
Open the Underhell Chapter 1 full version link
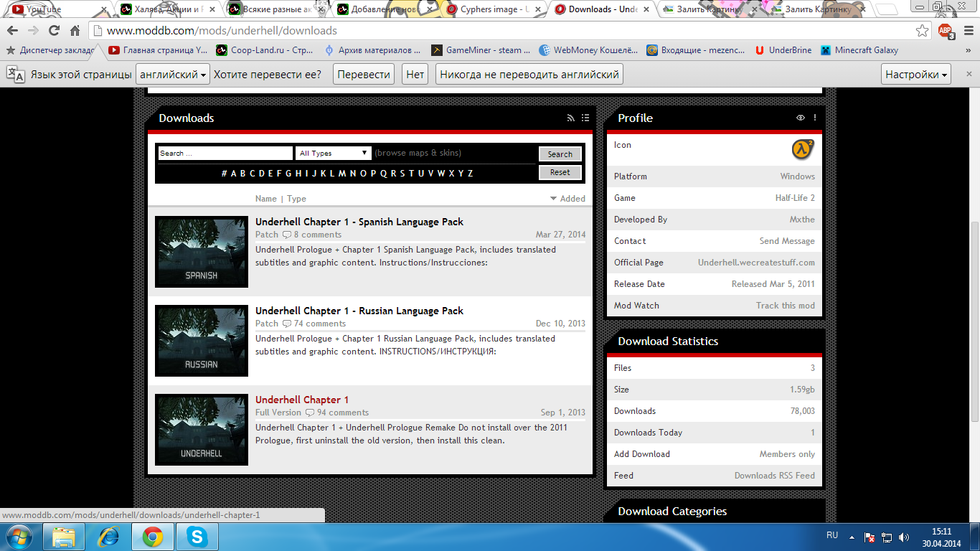pos(302,400)
